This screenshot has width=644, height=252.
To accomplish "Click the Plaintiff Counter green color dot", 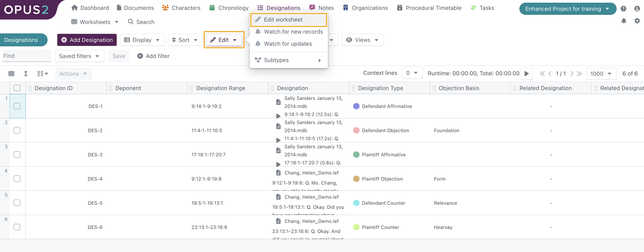I will [356, 227].
